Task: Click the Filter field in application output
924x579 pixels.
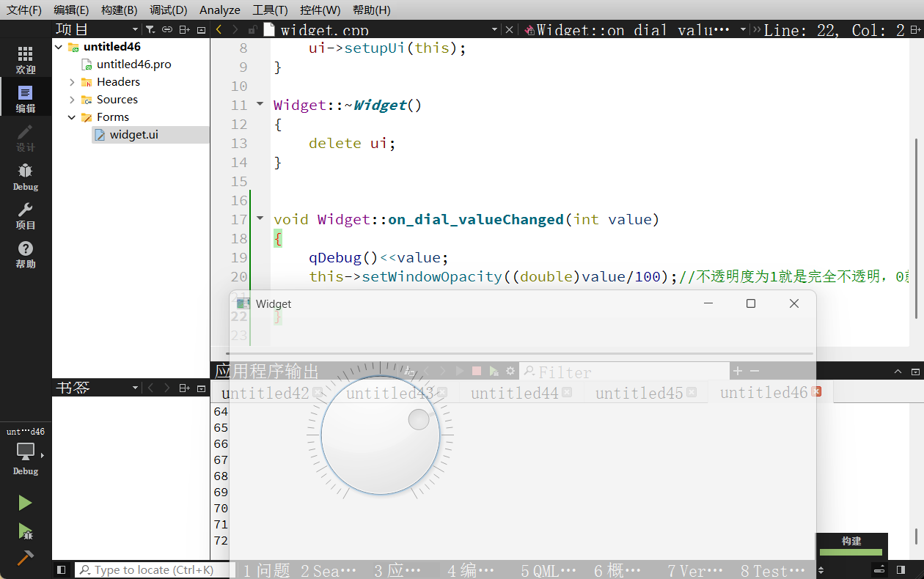Action: pyautogui.click(x=625, y=372)
